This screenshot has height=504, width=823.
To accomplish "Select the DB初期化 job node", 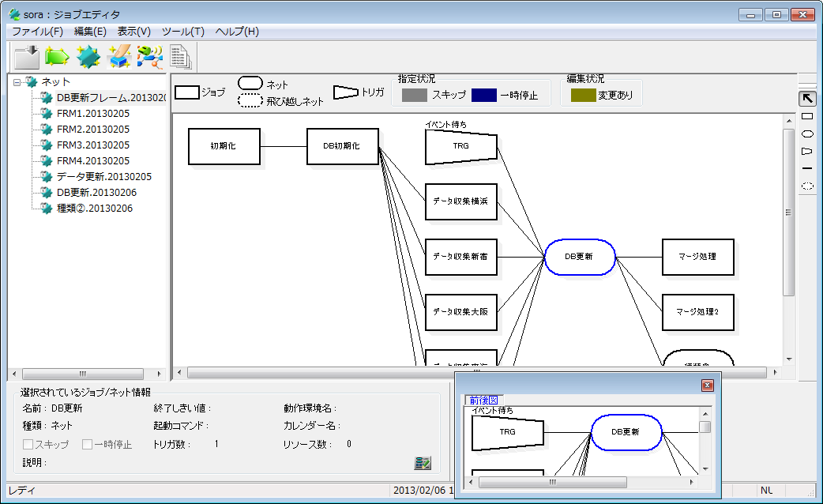I will 342,146.
